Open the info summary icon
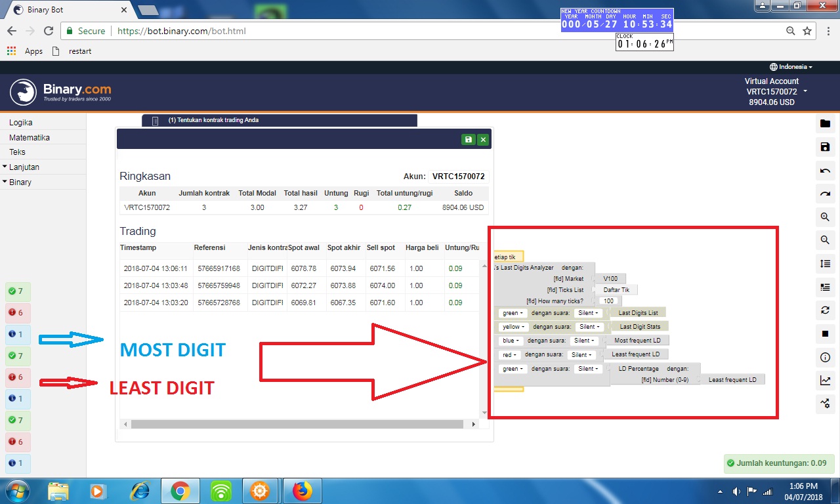 [826, 357]
